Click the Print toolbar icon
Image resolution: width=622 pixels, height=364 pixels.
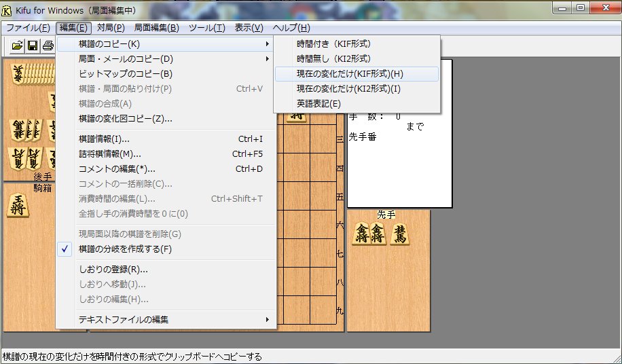point(48,46)
